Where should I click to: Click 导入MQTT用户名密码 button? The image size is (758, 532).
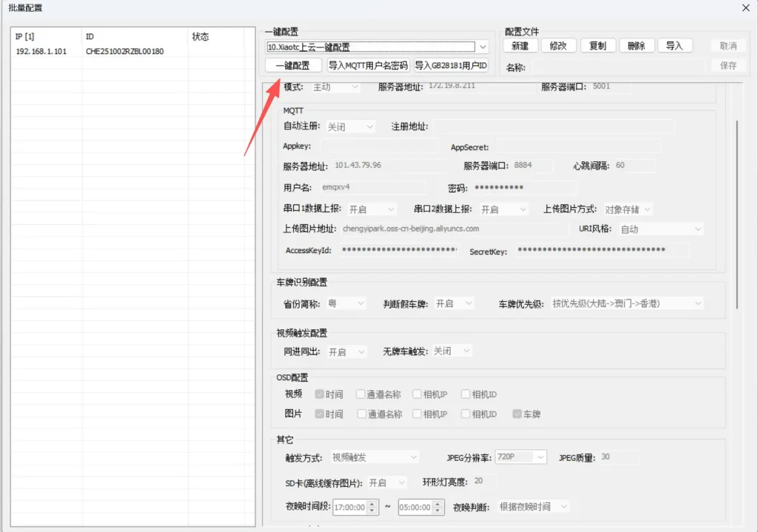pos(368,66)
